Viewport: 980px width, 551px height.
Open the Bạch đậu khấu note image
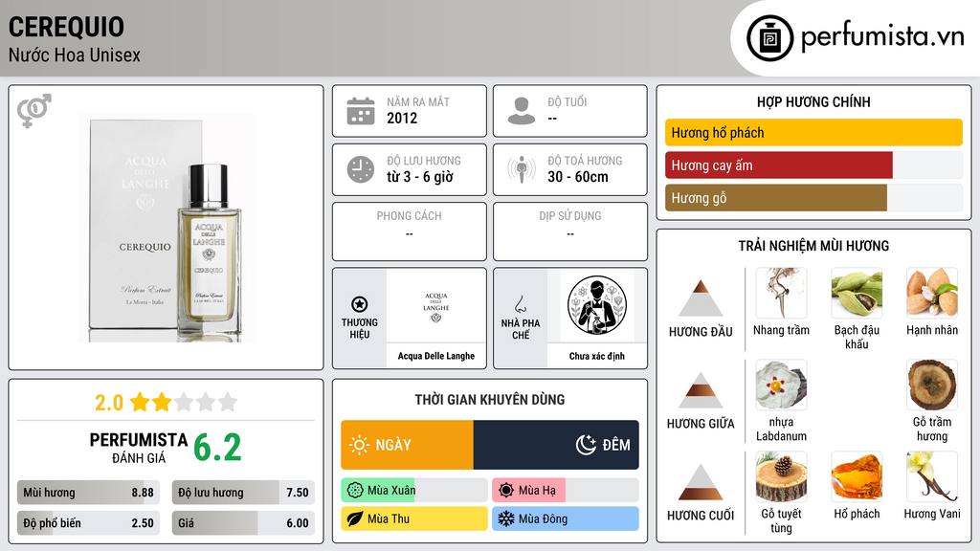point(857,293)
